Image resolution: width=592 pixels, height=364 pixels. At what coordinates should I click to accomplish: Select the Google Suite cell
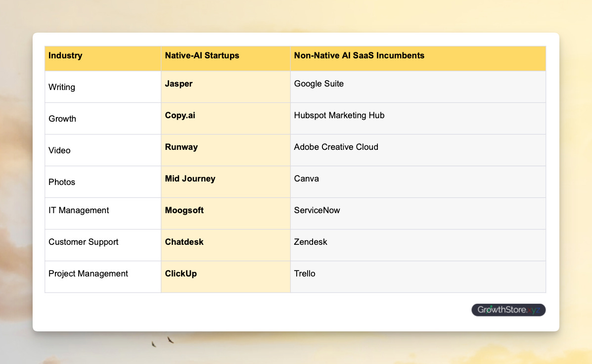click(x=418, y=87)
